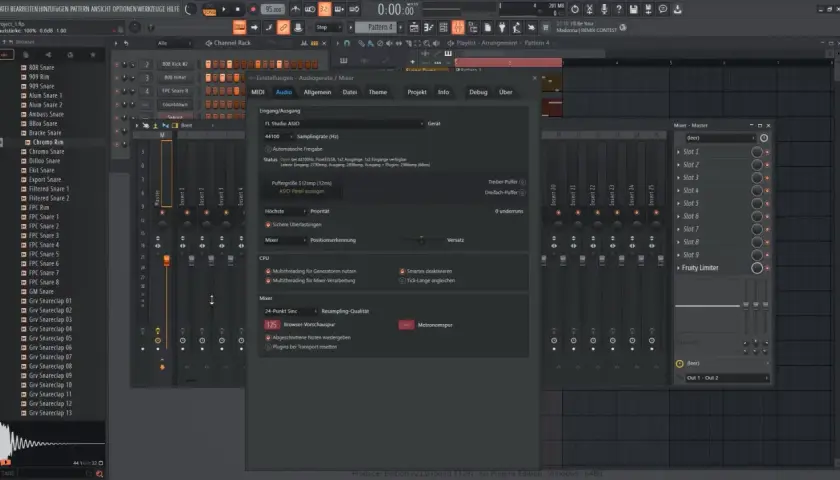This screenshot has width=840, height=480.
Task: Click the right-arrow icon in second toolbar
Action: coord(254,27)
